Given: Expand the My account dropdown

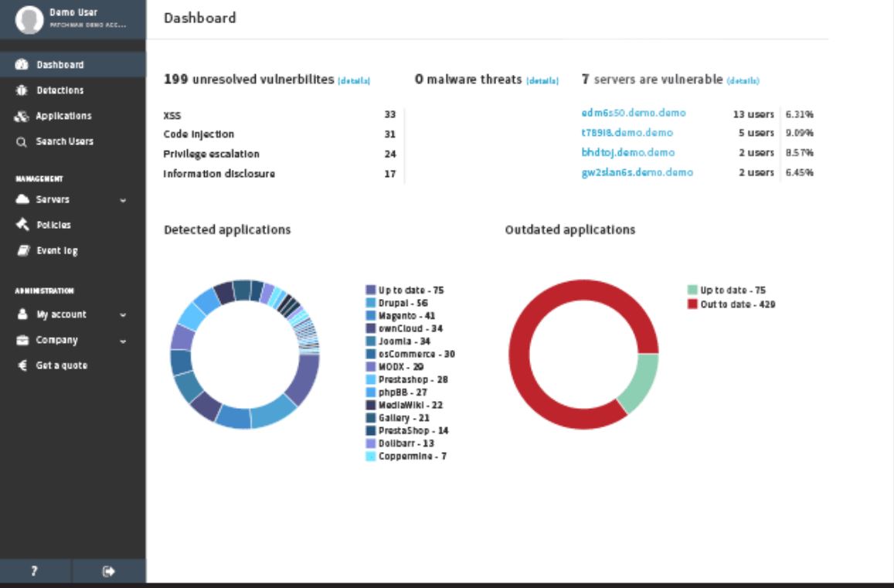Looking at the screenshot, I should 121,315.
